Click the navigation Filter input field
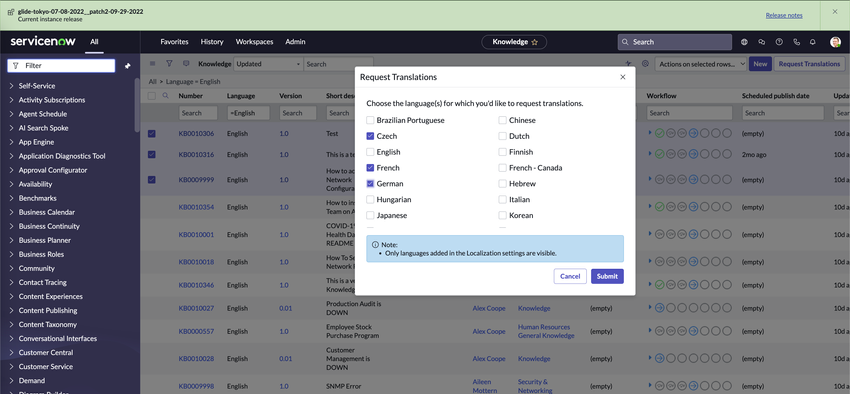 tap(61, 66)
